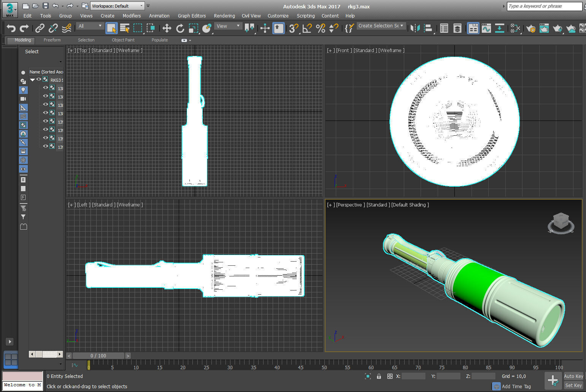Create a New Scene from quick access toolbar

25,6
